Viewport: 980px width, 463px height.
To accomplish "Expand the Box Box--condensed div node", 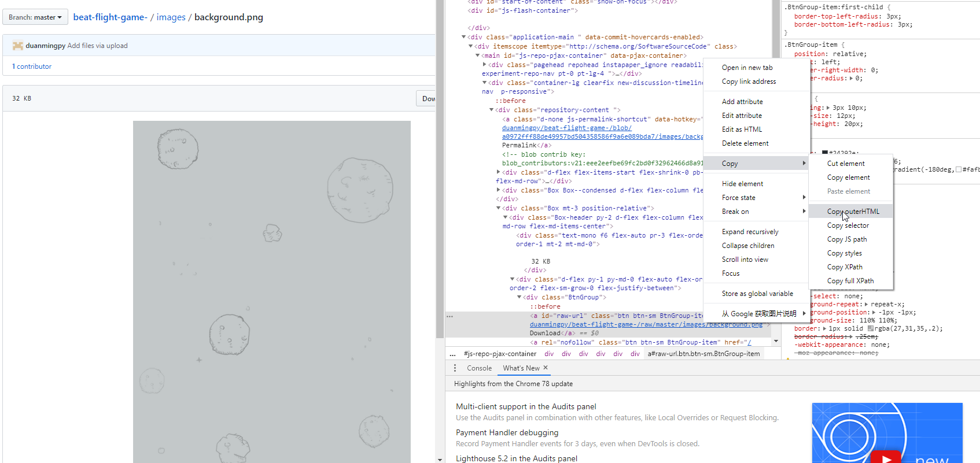I will [x=499, y=190].
